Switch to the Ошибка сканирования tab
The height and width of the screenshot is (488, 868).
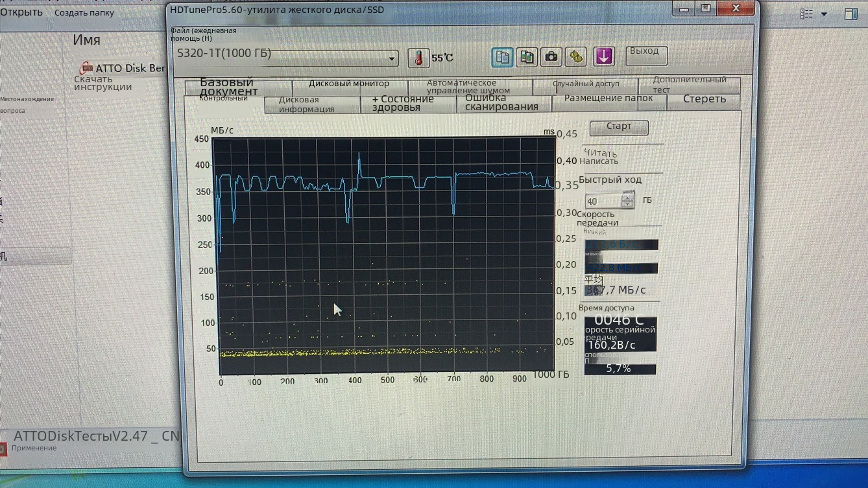[501, 103]
